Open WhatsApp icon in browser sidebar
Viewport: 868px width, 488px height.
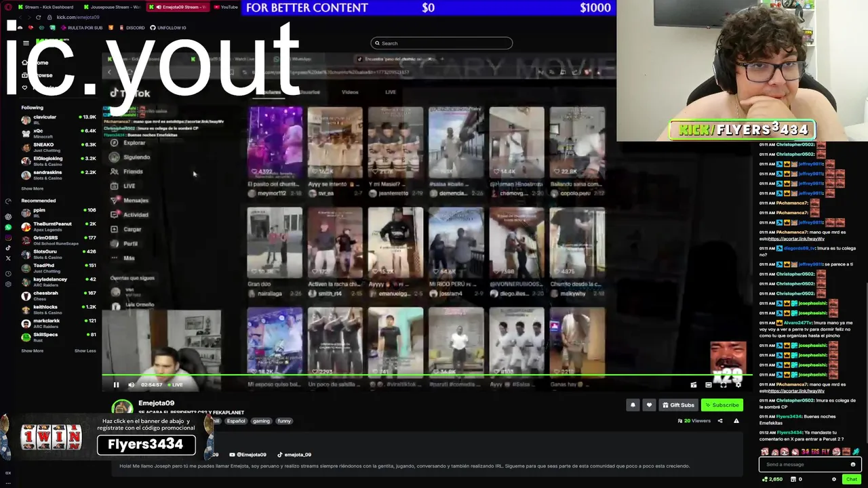[8, 227]
